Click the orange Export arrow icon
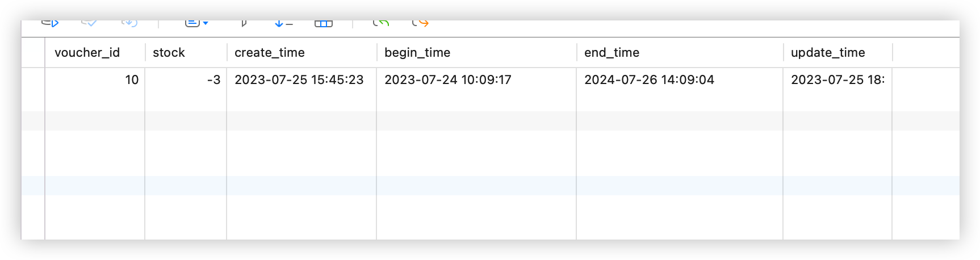The image size is (980, 260). [x=420, y=23]
